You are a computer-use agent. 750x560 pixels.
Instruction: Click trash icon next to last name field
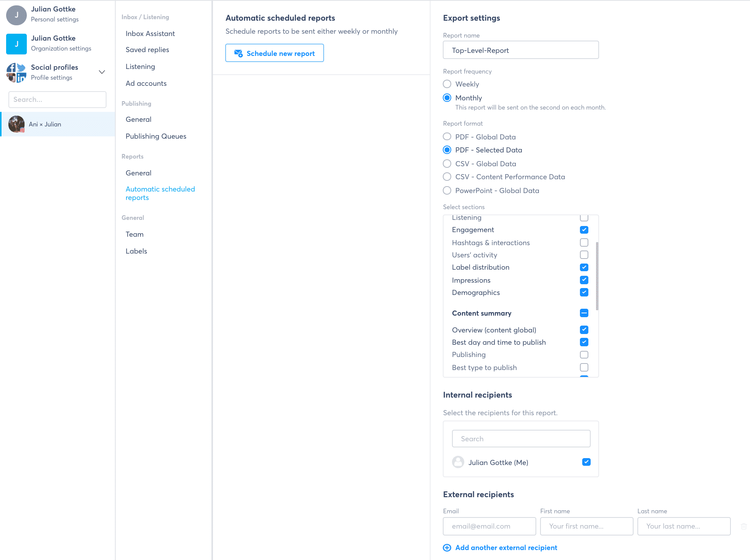(x=743, y=526)
